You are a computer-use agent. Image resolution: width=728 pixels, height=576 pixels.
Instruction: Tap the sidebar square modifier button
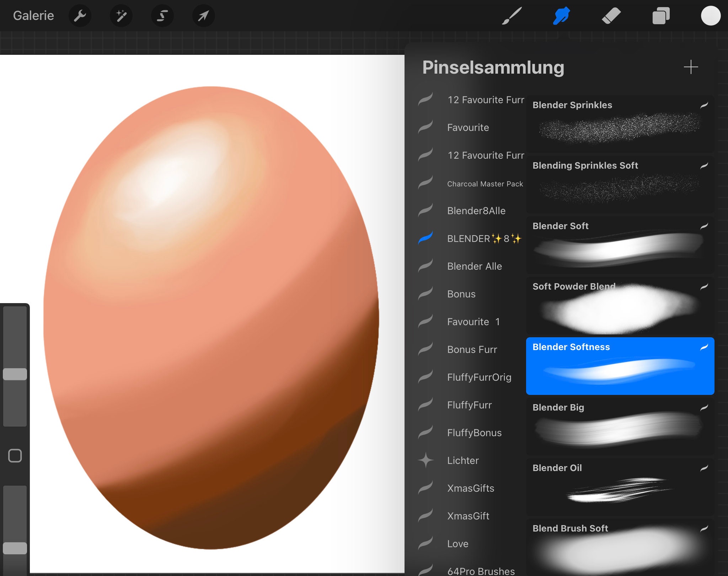[x=15, y=455]
